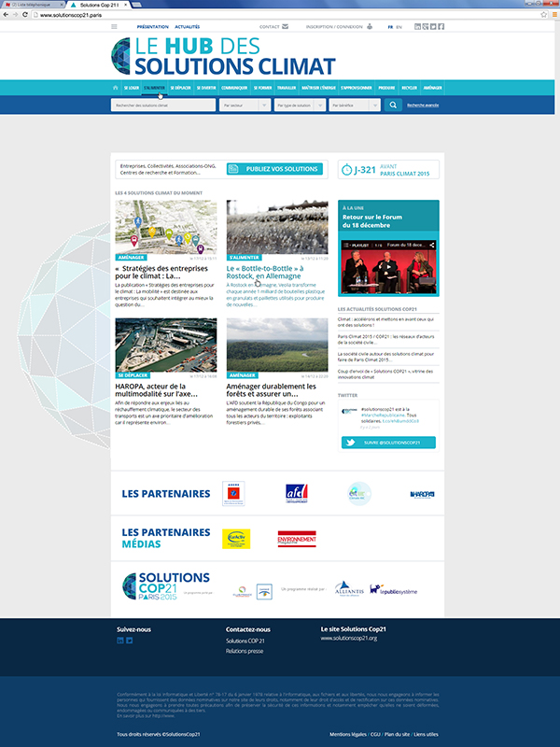Screen dimensions: 560x747
Task: Click the Publiez vos solutions button
Action: 274,169
